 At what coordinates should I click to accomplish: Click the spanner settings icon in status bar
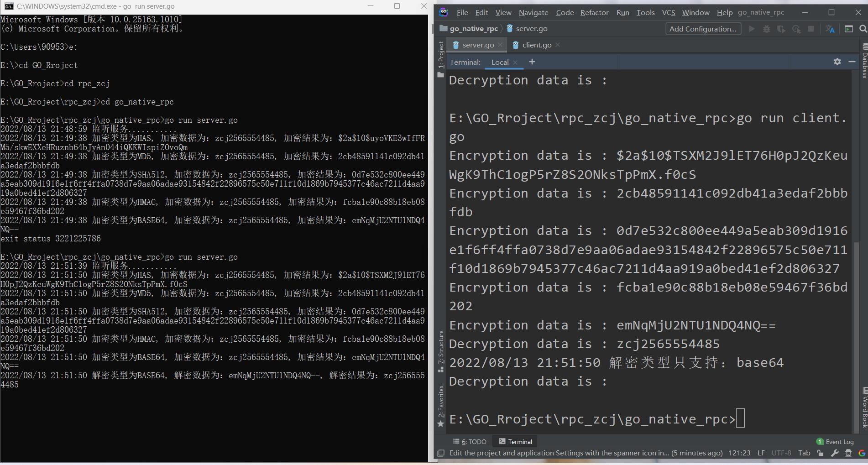[834, 453]
